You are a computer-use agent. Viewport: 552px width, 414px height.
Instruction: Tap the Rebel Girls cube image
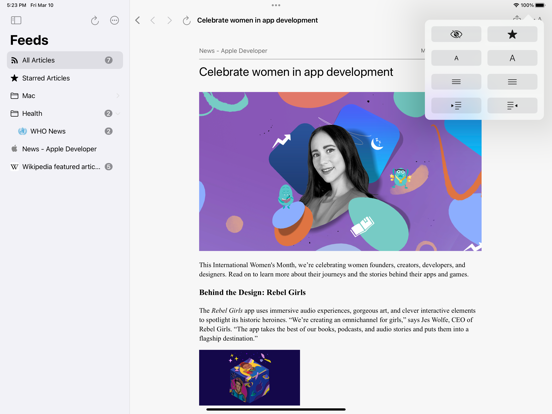pyautogui.click(x=249, y=377)
